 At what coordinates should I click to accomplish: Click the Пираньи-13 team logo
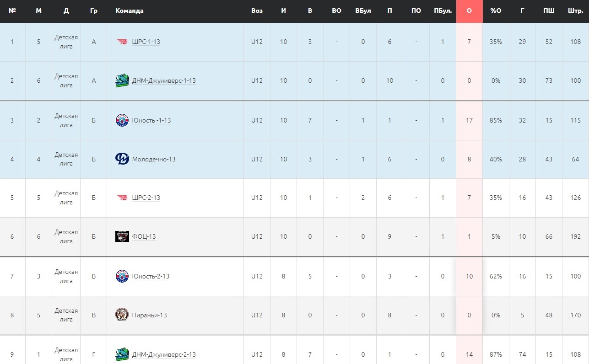122,315
